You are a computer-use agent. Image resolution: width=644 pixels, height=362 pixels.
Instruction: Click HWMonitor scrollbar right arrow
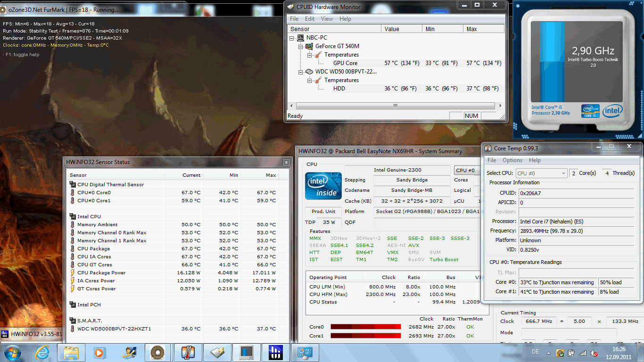[501, 106]
